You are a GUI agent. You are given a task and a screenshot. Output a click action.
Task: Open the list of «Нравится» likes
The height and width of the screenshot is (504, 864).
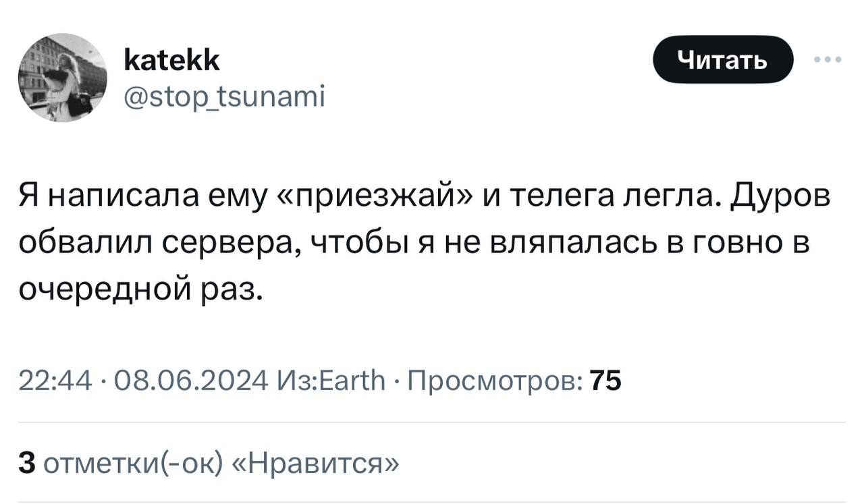point(317,465)
